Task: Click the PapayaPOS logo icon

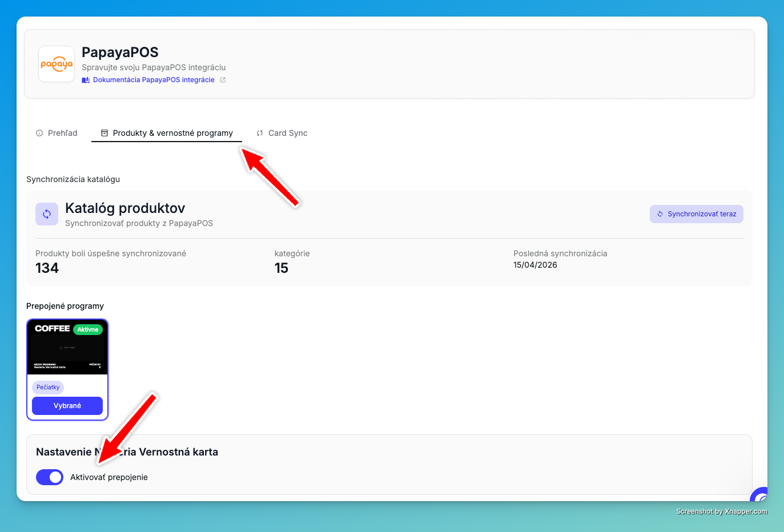Action: (57, 64)
